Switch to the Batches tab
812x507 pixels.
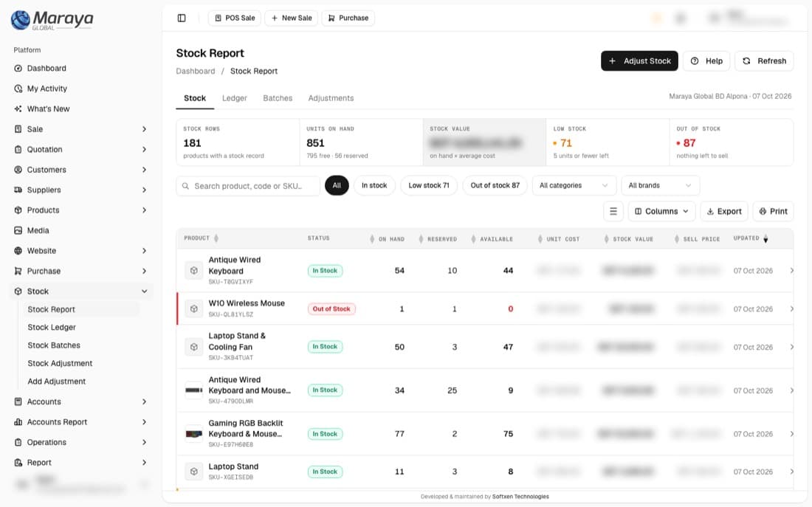(278, 98)
